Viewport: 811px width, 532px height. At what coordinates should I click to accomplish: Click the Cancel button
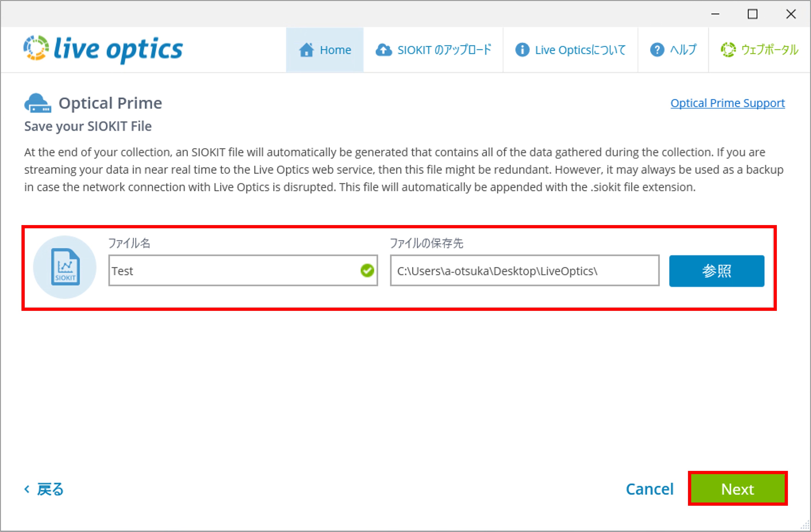pyautogui.click(x=650, y=489)
